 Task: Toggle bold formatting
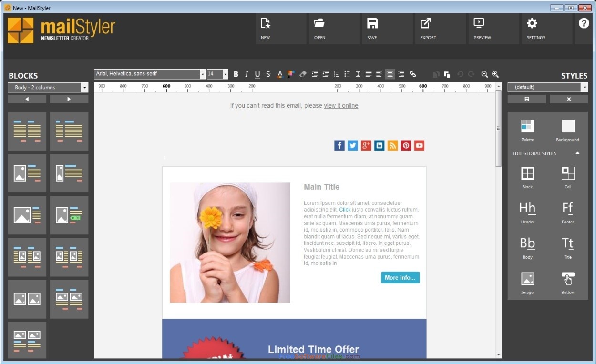236,74
